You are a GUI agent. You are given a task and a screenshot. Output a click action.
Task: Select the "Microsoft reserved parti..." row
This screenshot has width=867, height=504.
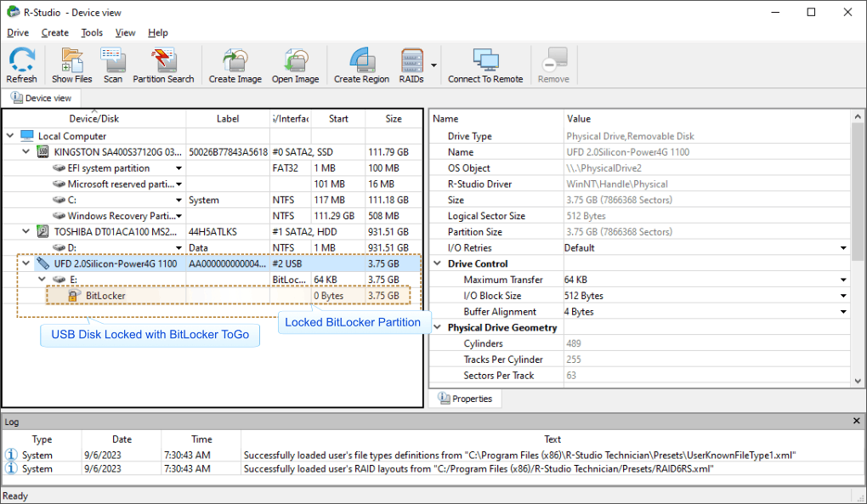[x=212, y=184]
